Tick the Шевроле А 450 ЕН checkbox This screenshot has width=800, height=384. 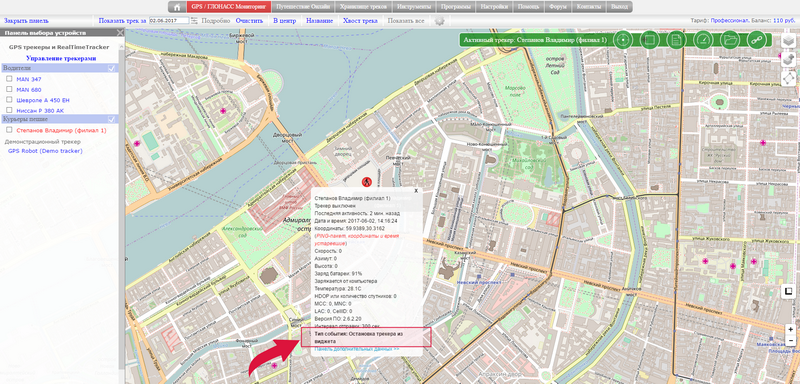9,99
